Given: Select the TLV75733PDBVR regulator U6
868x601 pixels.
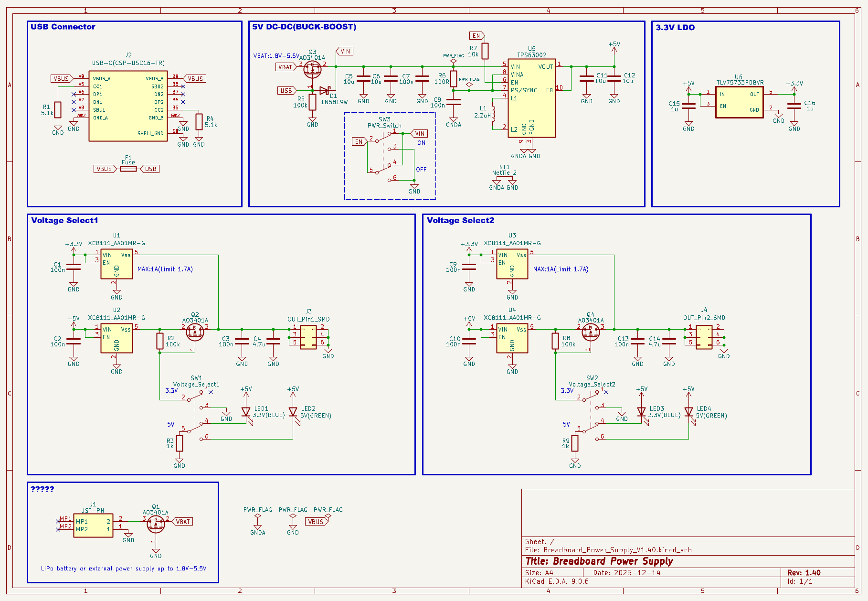Looking at the screenshot, I should 739,102.
